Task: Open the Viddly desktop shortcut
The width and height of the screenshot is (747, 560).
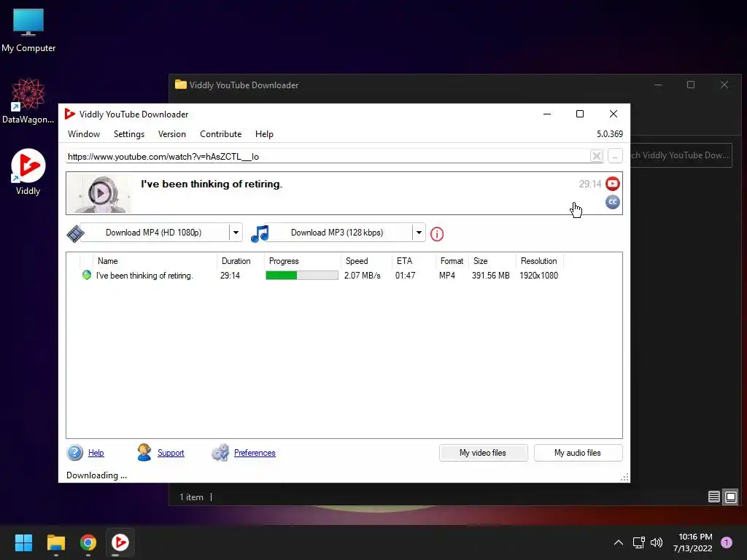Action: (x=28, y=172)
